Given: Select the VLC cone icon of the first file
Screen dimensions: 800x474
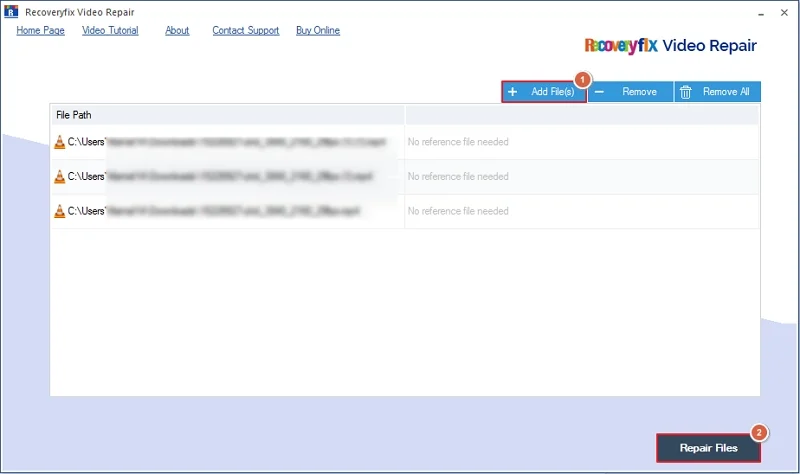Looking at the screenshot, I should (x=60, y=142).
